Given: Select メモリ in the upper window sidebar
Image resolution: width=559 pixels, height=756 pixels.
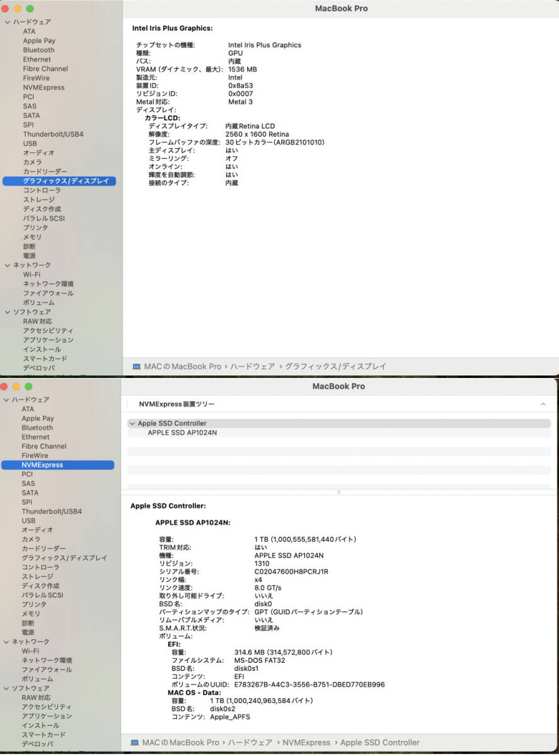Looking at the screenshot, I should click(32, 237).
